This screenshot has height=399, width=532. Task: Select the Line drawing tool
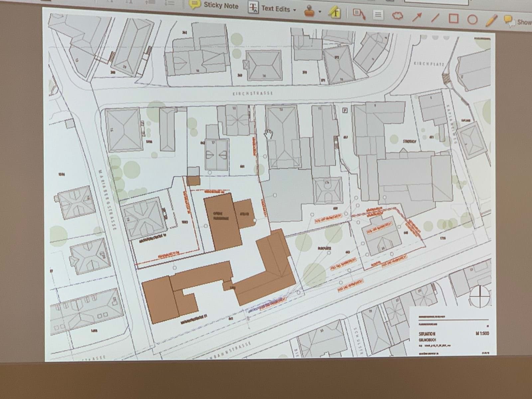(435, 18)
